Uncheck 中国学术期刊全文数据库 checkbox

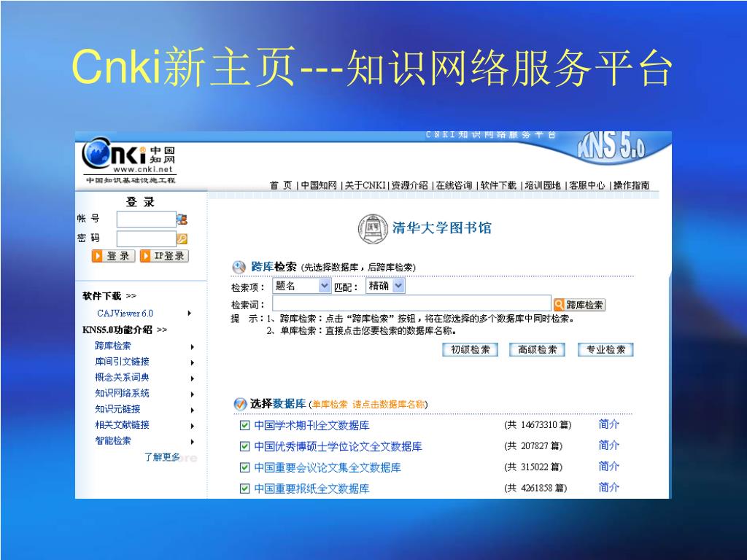coord(244,425)
